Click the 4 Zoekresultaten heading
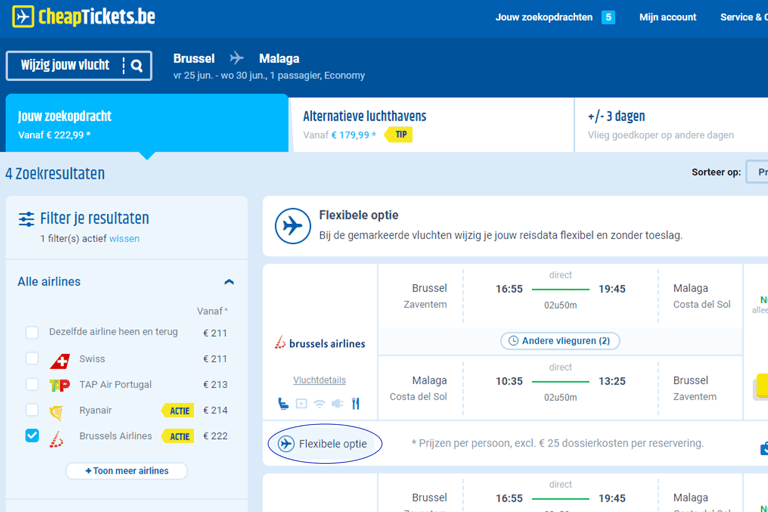Screen dimensions: 768x512 pyautogui.click(x=55, y=174)
